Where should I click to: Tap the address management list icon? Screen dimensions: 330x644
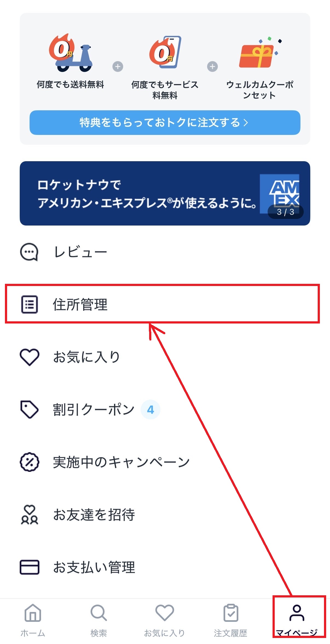tap(29, 304)
